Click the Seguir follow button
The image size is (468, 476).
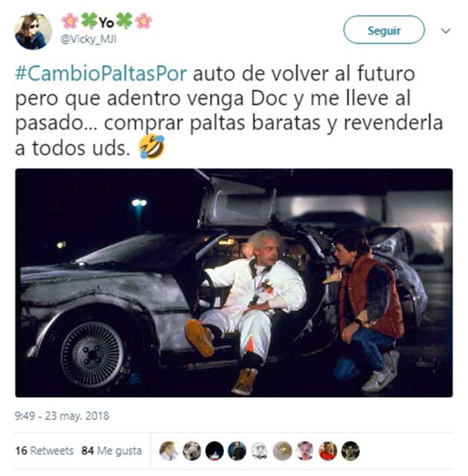(384, 30)
